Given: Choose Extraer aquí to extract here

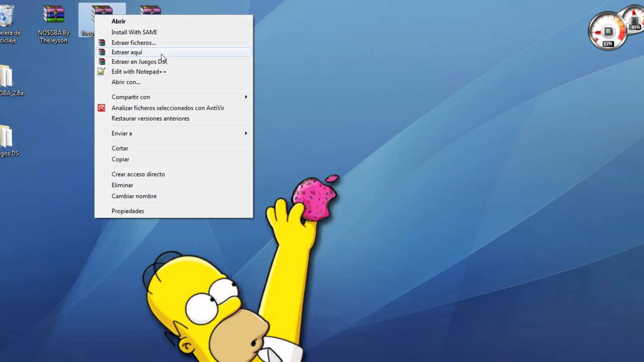Looking at the screenshot, I should tap(174, 52).
